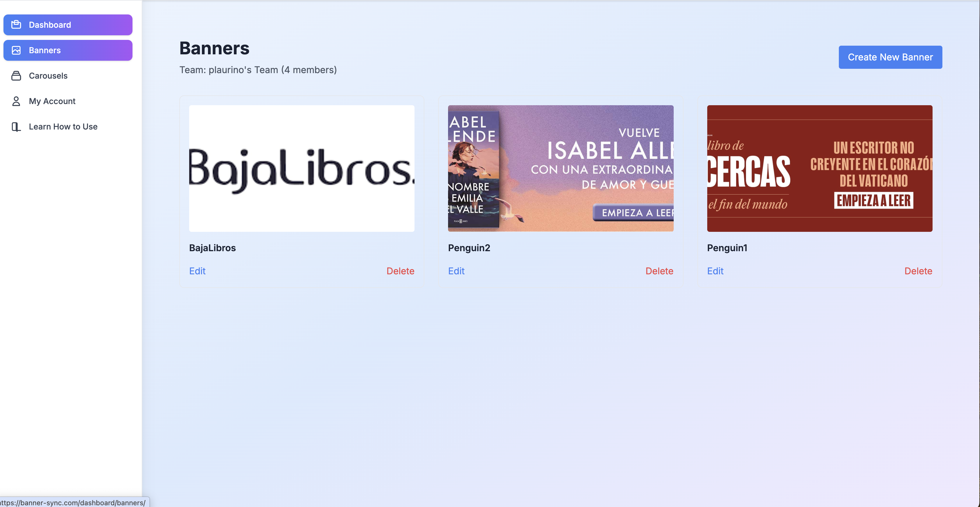This screenshot has width=980, height=507.
Task: Click the plaurino's Team members text
Action: click(258, 70)
